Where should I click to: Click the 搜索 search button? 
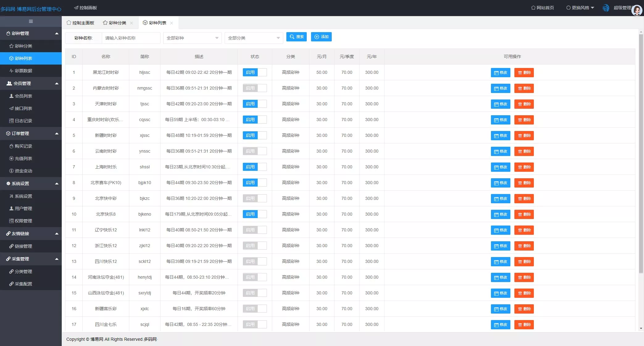tap(296, 37)
